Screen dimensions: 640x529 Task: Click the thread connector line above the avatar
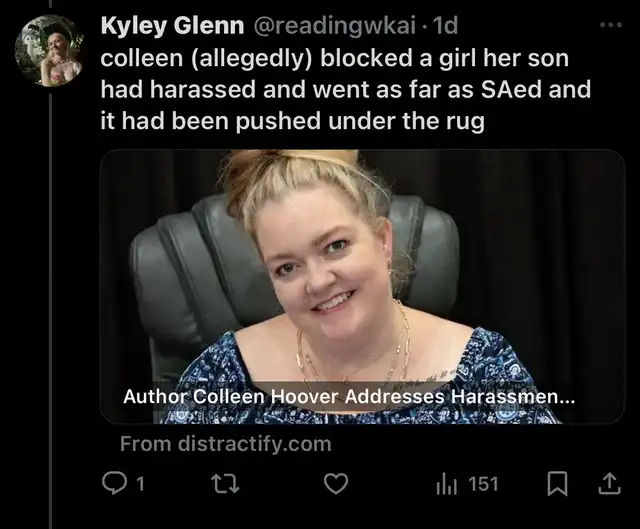click(51, 4)
